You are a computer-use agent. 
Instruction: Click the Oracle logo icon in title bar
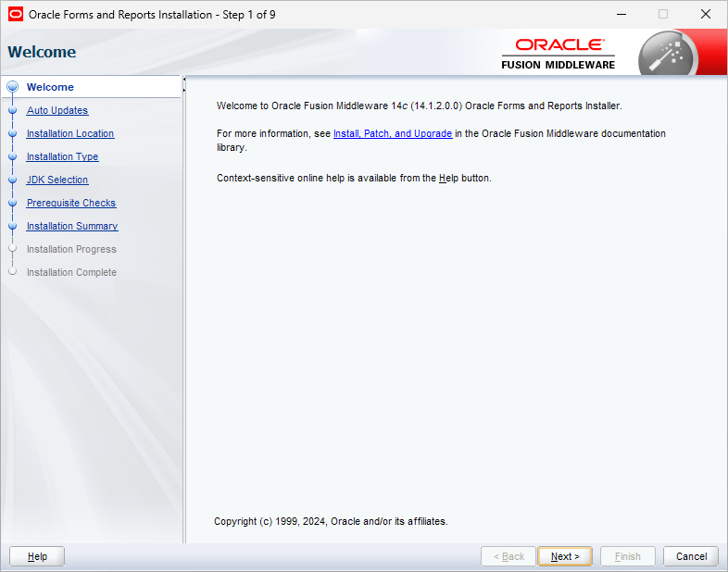click(x=16, y=15)
